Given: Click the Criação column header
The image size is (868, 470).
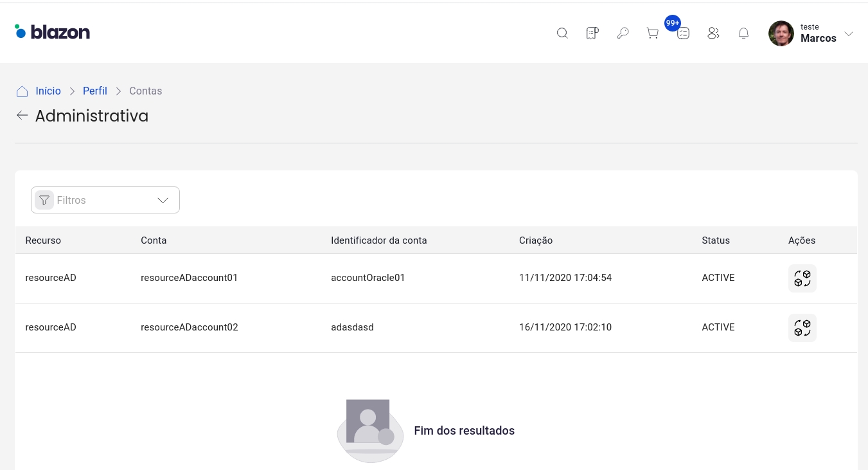Looking at the screenshot, I should coord(536,240).
